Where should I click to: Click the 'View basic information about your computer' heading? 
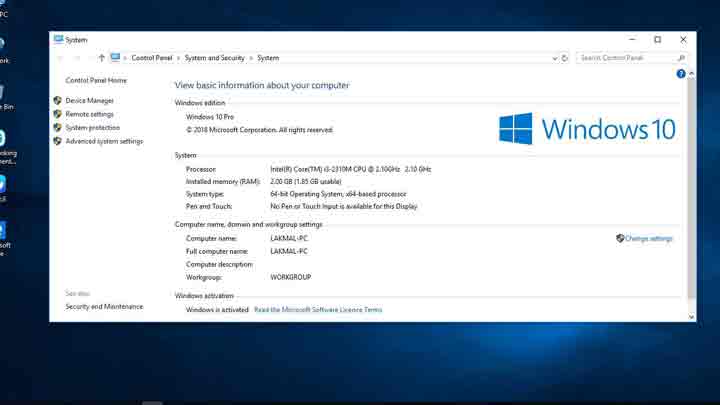pos(262,85)
